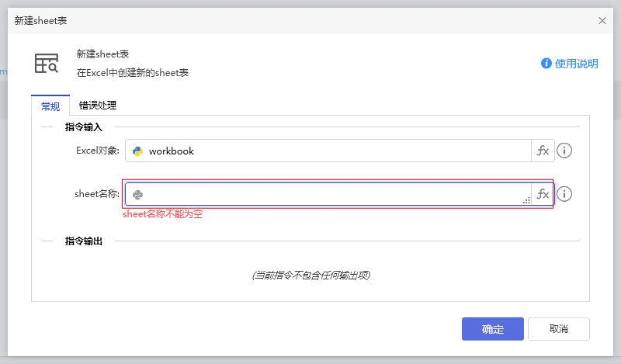Click the fx expression button for Excel对象
621x364 pixels.
[543, 151]
